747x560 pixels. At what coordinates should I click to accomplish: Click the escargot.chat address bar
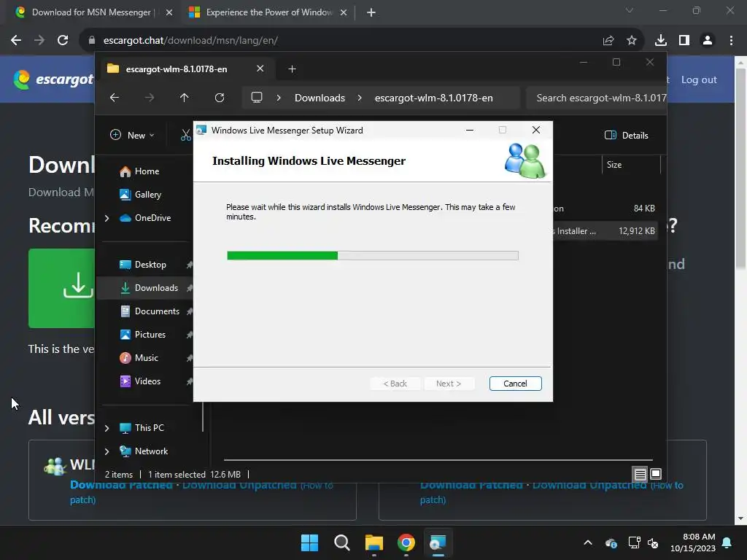coord(343,41)
